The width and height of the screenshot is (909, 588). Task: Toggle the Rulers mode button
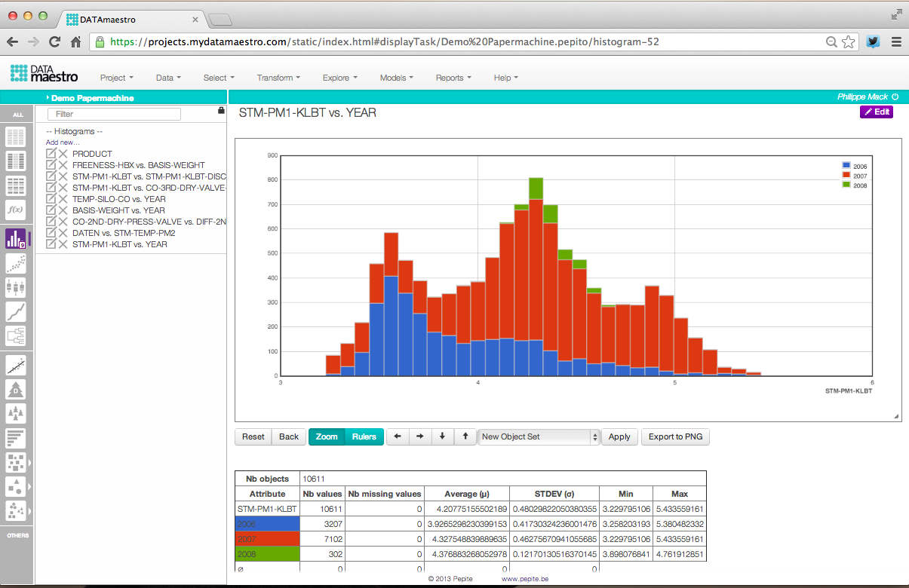click(364, 437)
